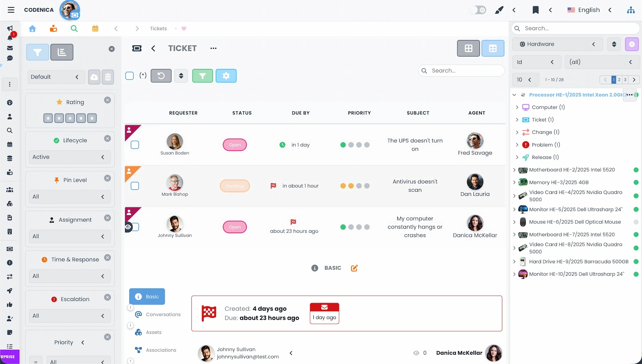The height and width of the screenshot is (364, 642).
Task: Expand the Motherboard HE-2/2025 tree node
Action: click(514, 170)
